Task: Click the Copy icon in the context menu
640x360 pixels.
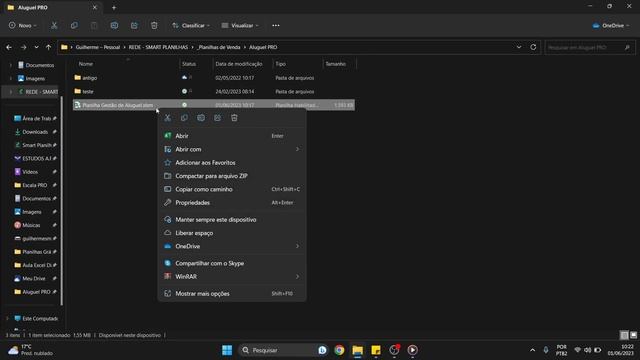Action: [x=184, y=118]
